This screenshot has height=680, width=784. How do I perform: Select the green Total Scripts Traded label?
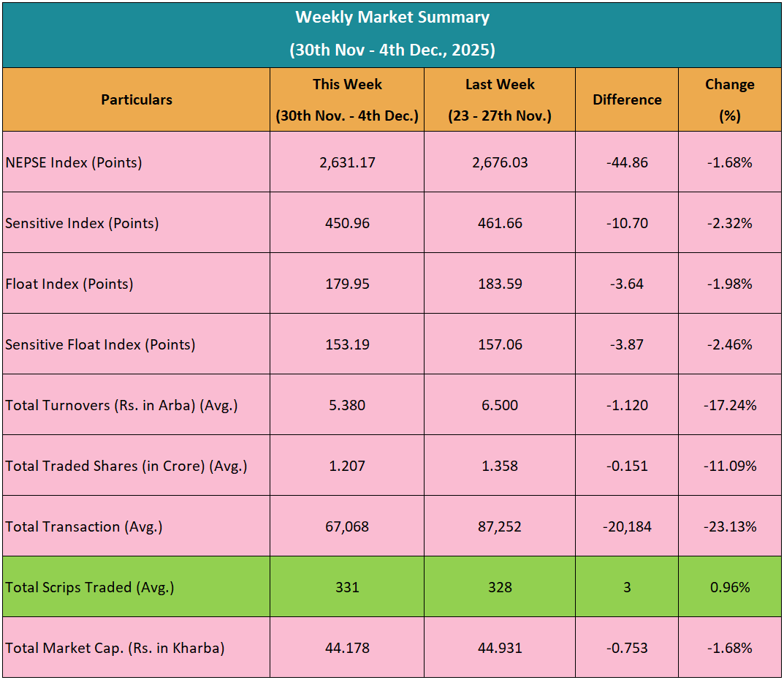90,587
